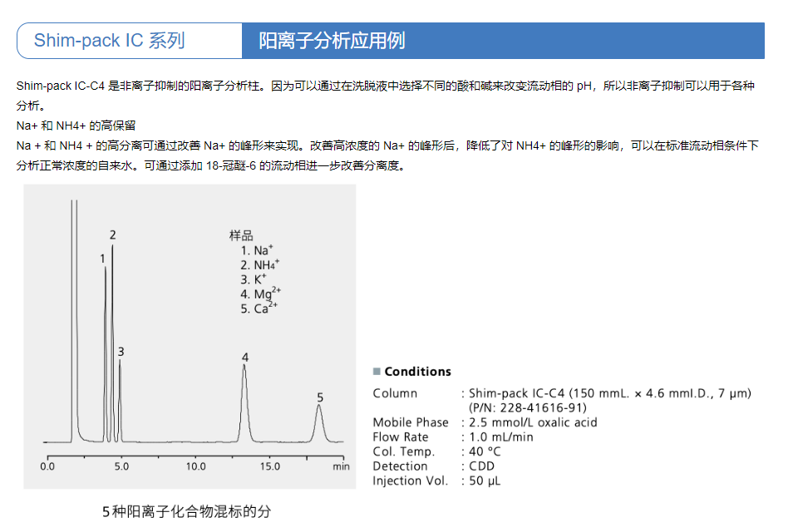Click legend entry 3. K+
Image resolution: width=798 pixels, height=532 pixels.
254,279
